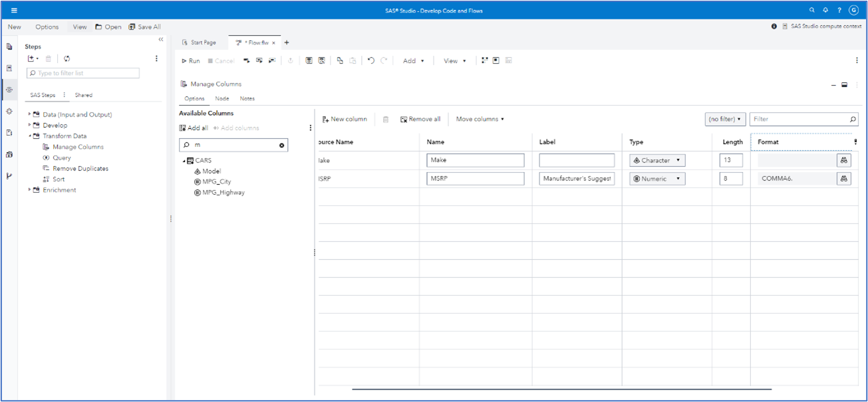Click the New column button
868x402 pixels.
[346, 119]
